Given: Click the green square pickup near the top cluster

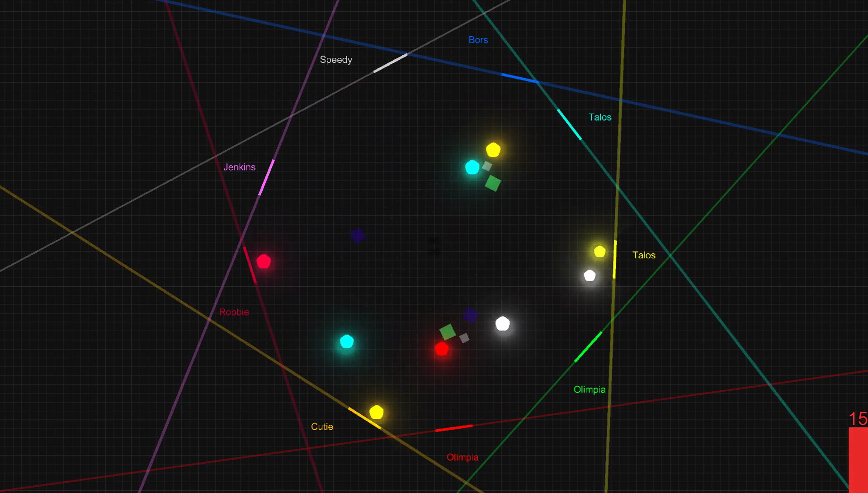Looking at the screenshot, I should pyautogui.click(x=493, y=182).
